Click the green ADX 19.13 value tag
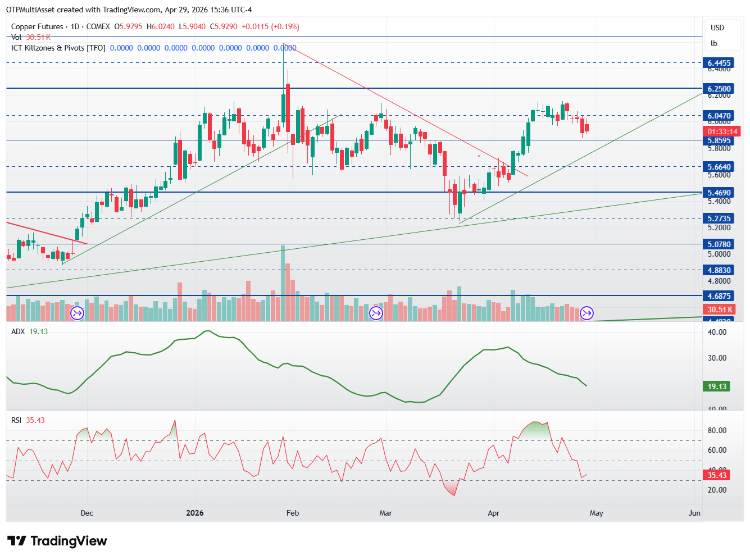Image resolution: width=750 pixels, height=560 pixels. point(717,386)
